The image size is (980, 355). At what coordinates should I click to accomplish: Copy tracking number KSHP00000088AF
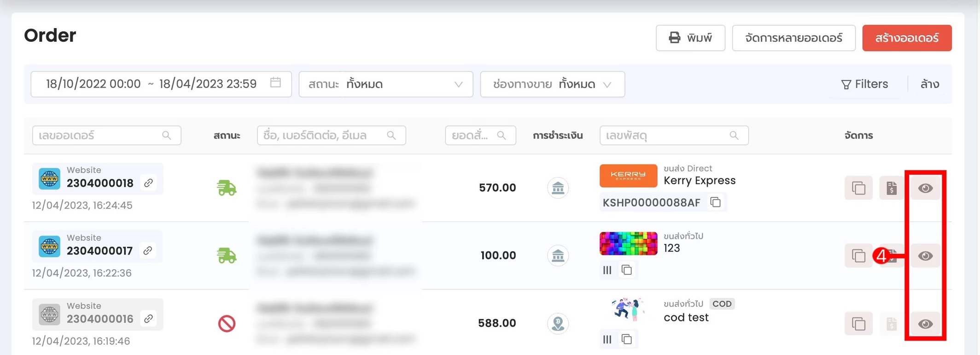click(715, 202)
